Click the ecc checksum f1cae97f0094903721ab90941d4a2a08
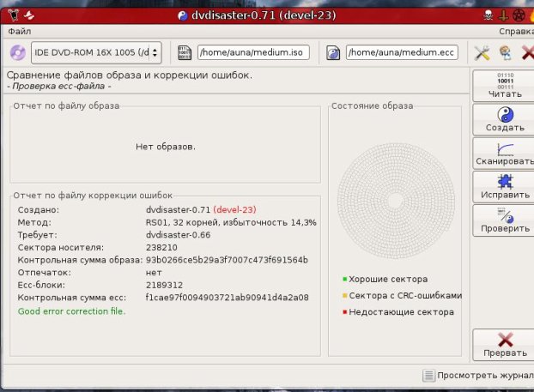Image resolution: width=534 pixels, height=392 pixels. tap(228, 298)
